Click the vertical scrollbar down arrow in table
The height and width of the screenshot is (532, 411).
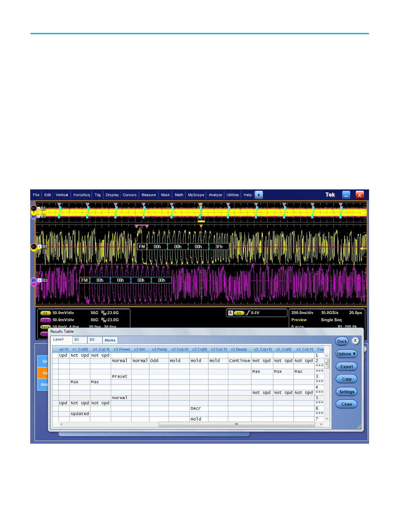click(327, 419)
